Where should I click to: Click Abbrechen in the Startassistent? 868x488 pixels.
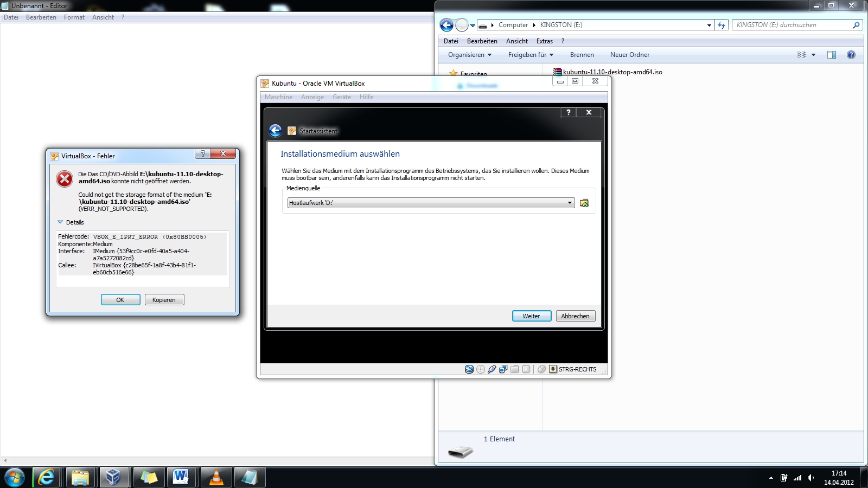click(x=576, y=316)
